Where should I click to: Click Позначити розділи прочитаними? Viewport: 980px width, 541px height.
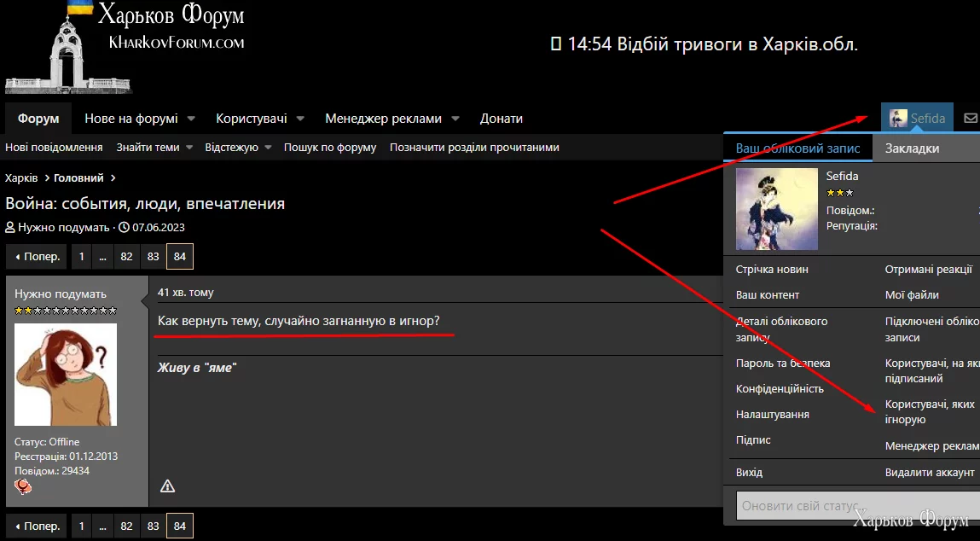474,148
